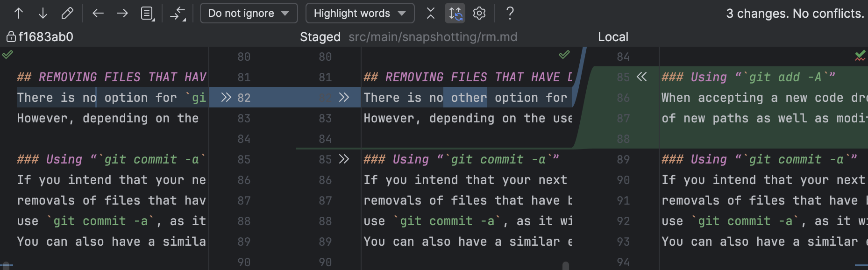Open the diff settings gear
The image size is (868, 270).
[x=479, y=13]
